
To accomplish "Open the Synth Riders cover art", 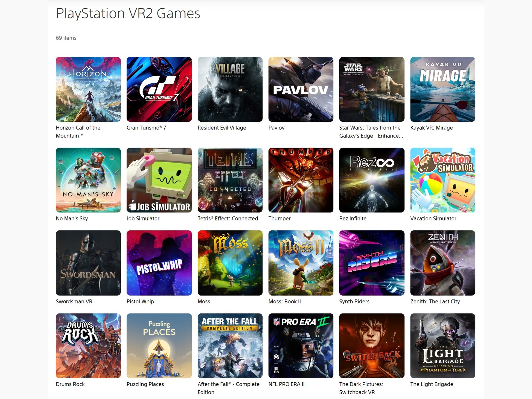I will click(x=372, y=263).
